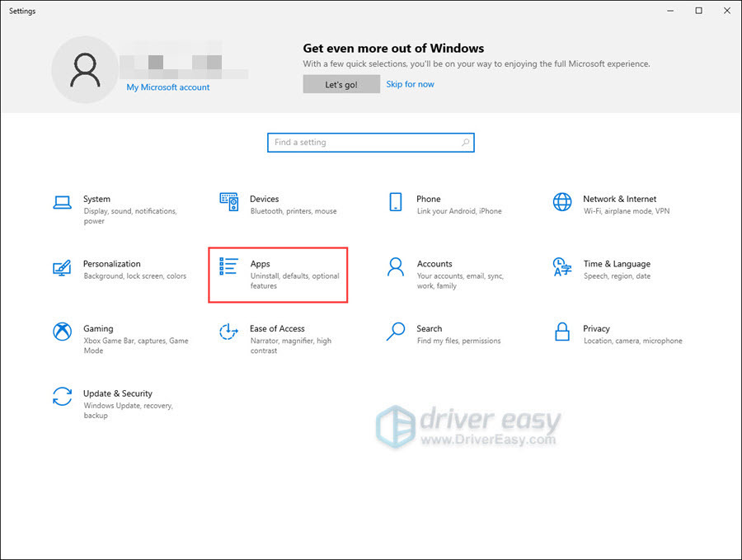Go to Accounts category label
The image size is (742, 560).
[x=434, y=264]
